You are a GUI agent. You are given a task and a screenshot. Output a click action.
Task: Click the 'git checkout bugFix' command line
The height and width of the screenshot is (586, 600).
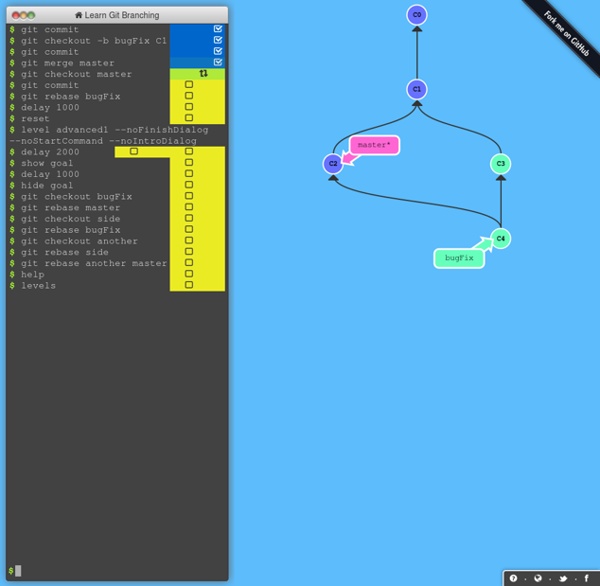pos(76,196)
